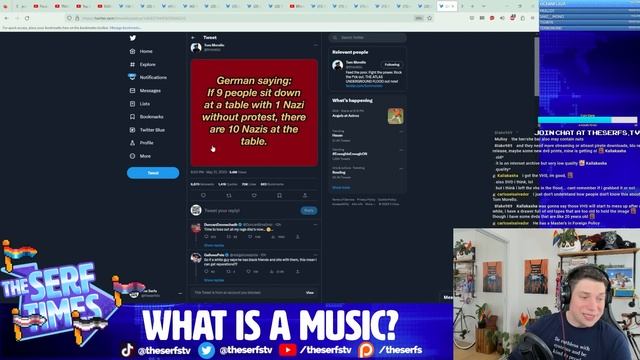
Task: Switch to the first YouTube browser tab
Action: 40,6
